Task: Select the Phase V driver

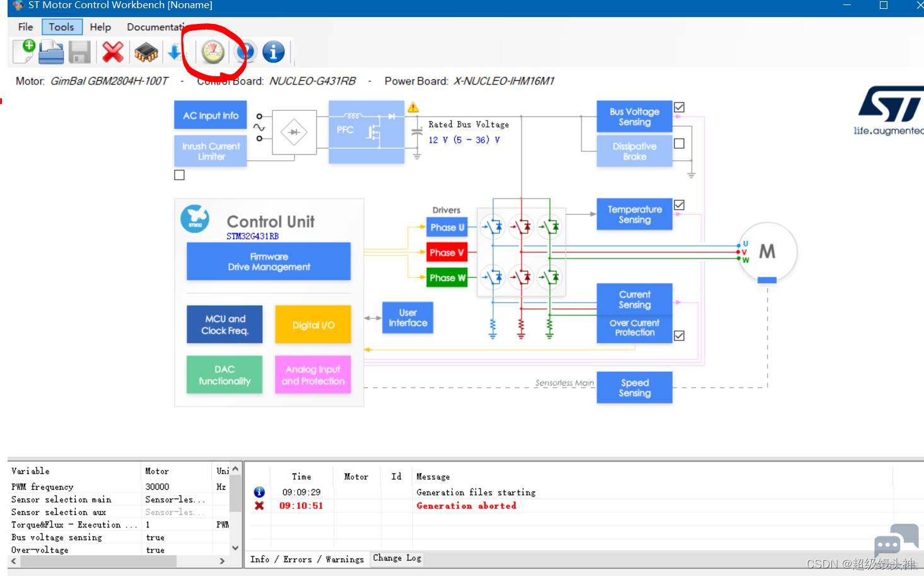Action: pos(447,252)
